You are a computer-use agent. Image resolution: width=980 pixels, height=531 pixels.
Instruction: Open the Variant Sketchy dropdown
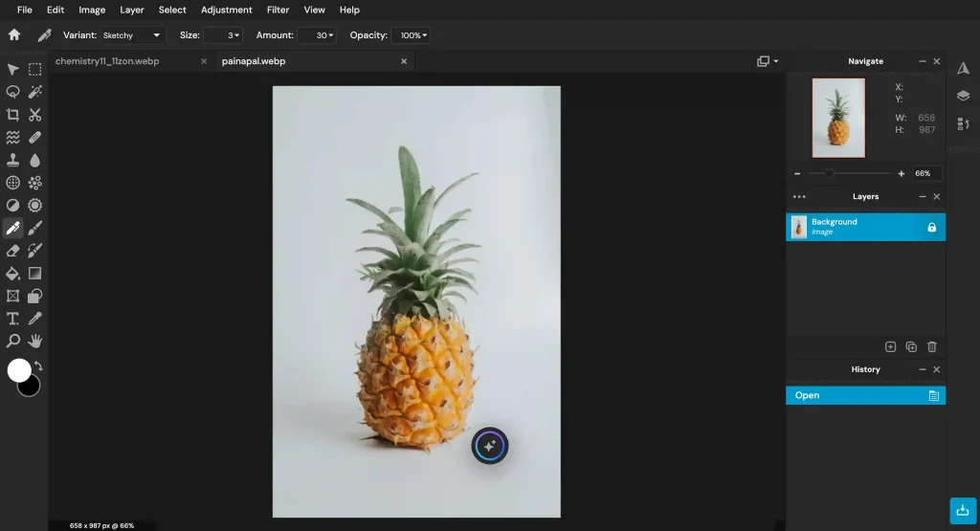coord(132,35)
